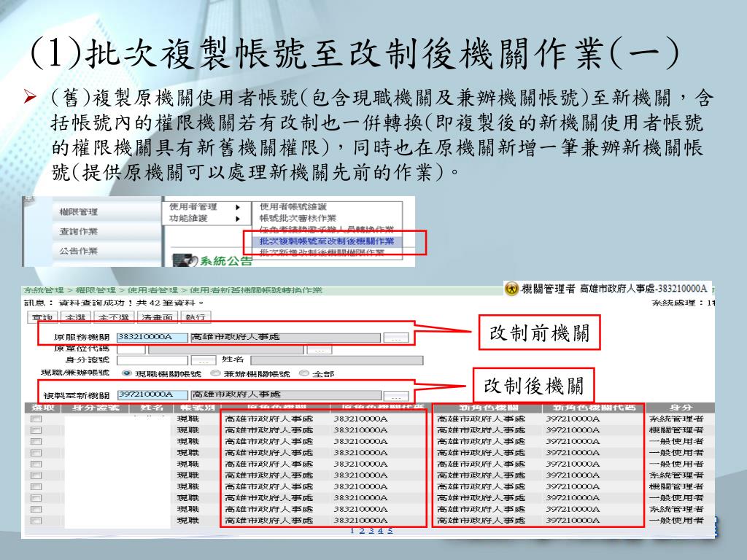The height and width of the screenshot is (560, 747).
Task: Expand the 使用者管理 submenu arrow
Action: coord(238,207)
